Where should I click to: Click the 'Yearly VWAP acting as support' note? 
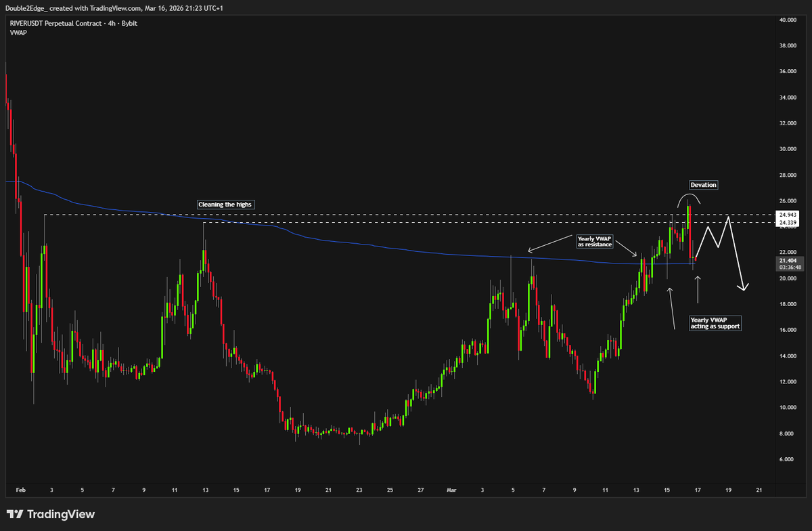pyautogui.click(x=715, y=323)
